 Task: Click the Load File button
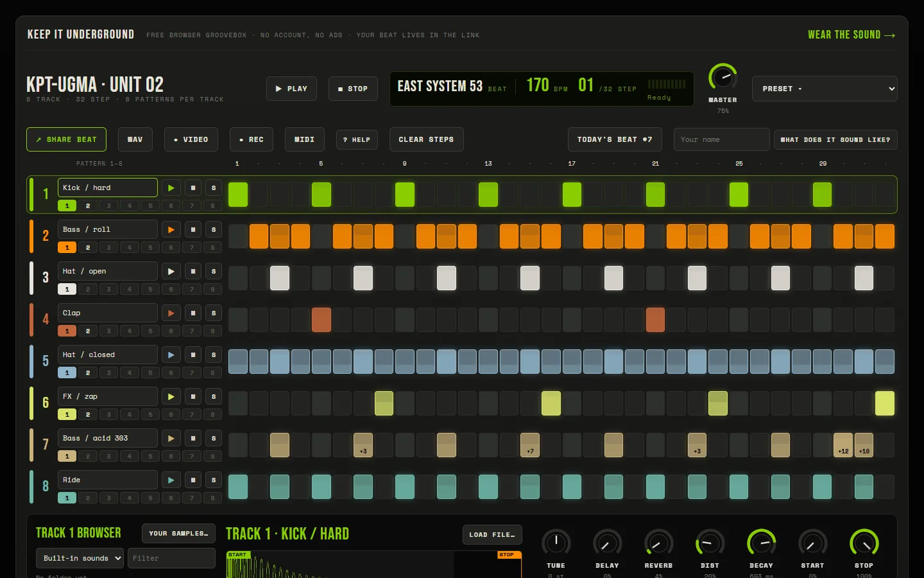[x=492, y=534]
